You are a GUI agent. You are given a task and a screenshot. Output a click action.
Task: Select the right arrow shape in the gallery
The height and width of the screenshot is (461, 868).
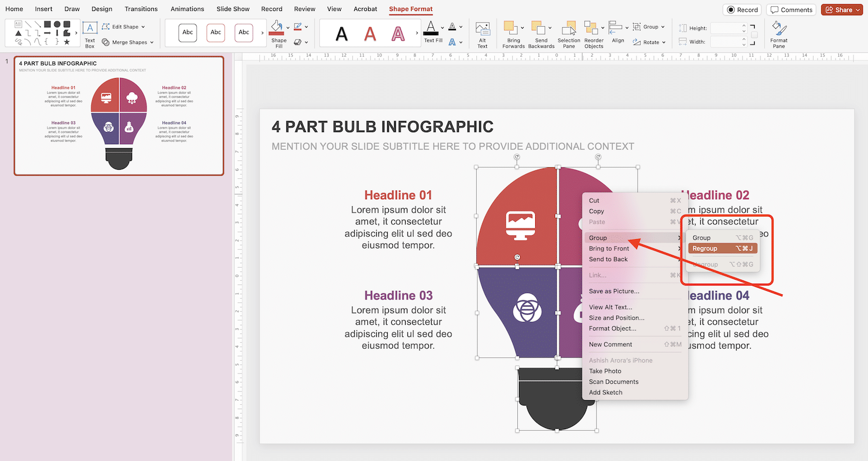pos(47,33)
